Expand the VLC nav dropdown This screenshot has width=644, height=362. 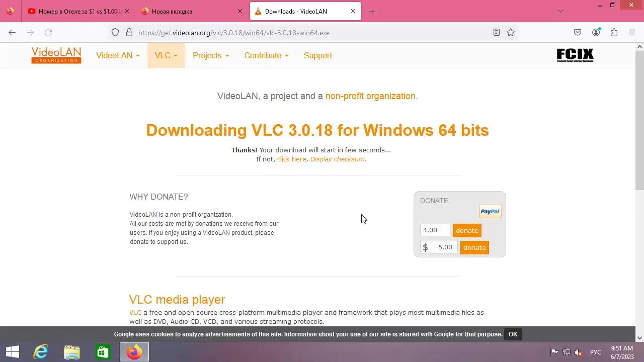point(166,55)
